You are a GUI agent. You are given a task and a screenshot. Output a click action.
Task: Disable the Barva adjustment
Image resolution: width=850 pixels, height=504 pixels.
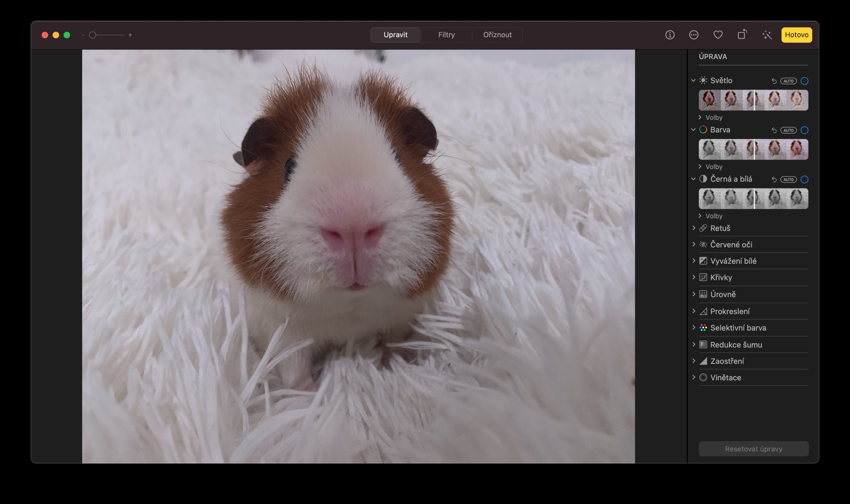804,130
